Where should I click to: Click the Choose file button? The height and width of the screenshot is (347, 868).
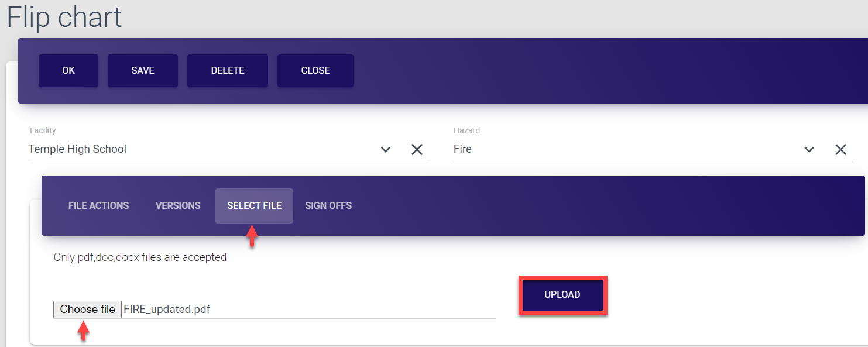(x=87, y=310)
